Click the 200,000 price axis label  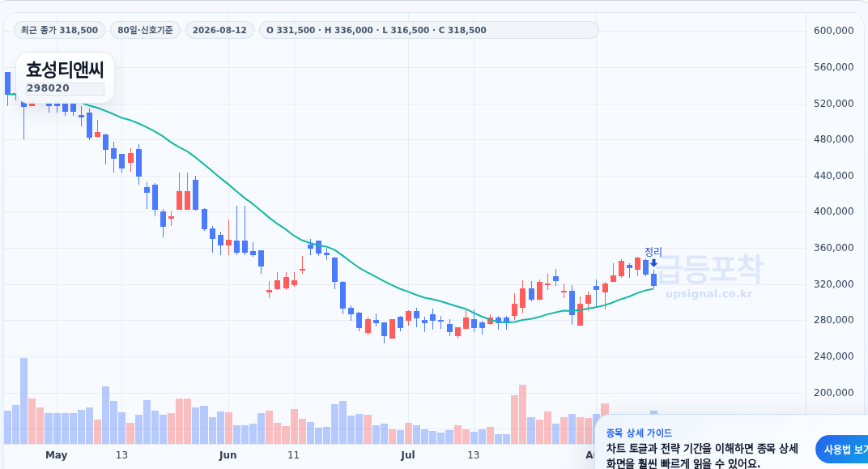click(x=833, y=393)
